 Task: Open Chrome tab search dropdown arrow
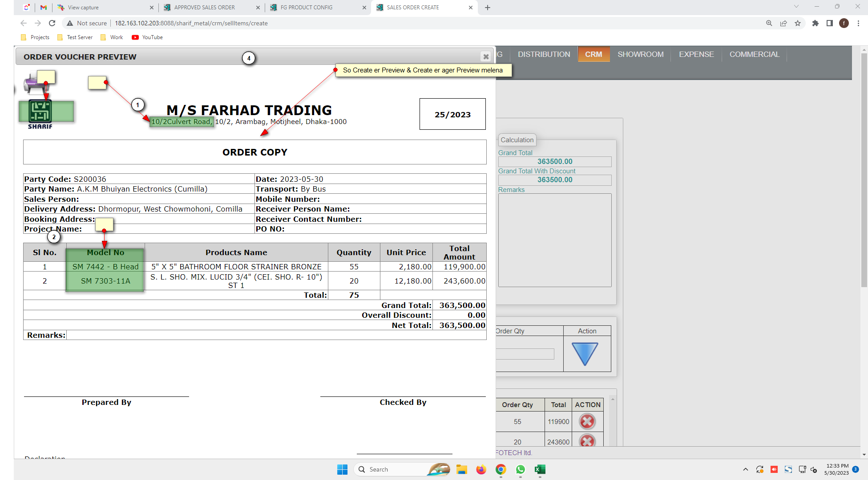point(796,7)
